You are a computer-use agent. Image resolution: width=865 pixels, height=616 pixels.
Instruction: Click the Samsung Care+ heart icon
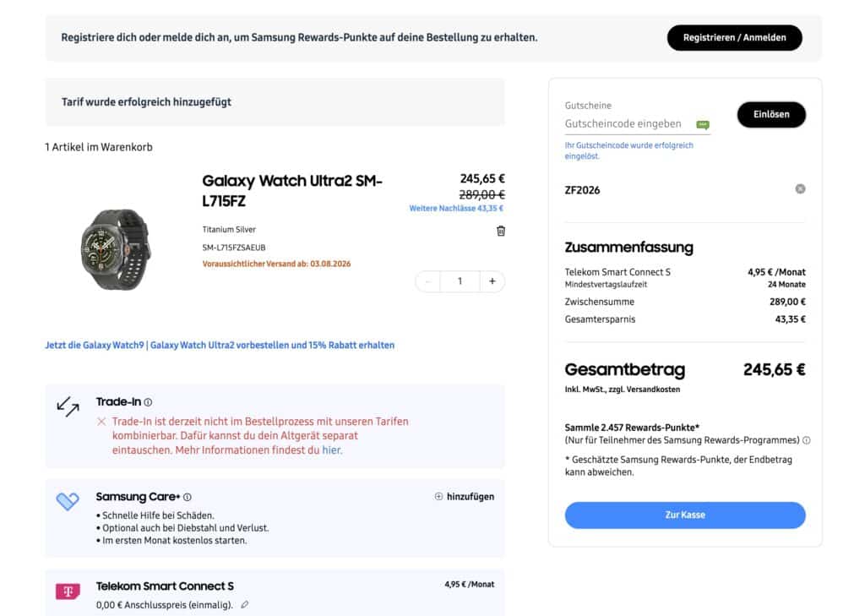[x=68, y=500]
